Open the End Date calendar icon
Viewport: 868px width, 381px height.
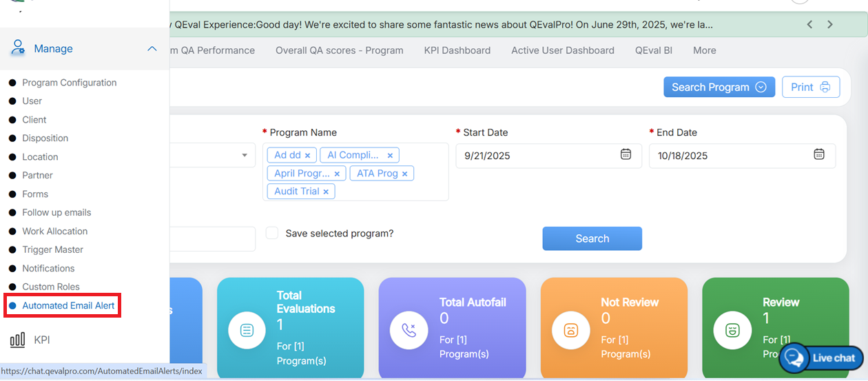click(819, 154)
